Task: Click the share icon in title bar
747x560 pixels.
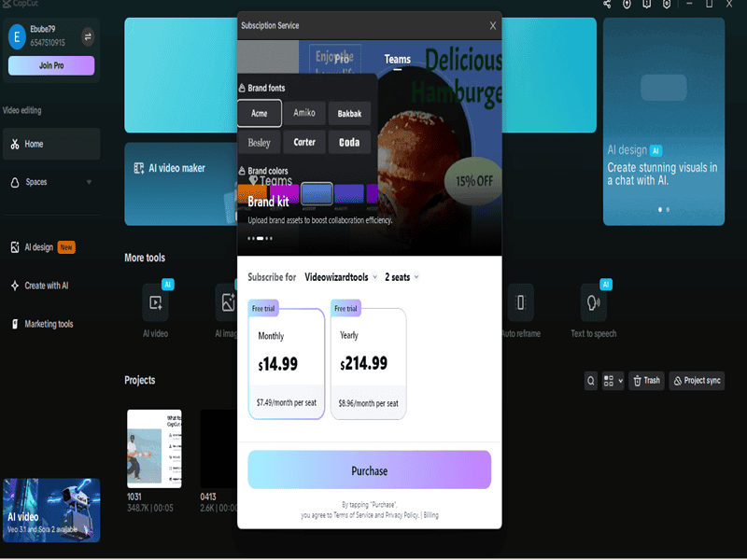Action: pyautogui.click(x=606, y=5)
